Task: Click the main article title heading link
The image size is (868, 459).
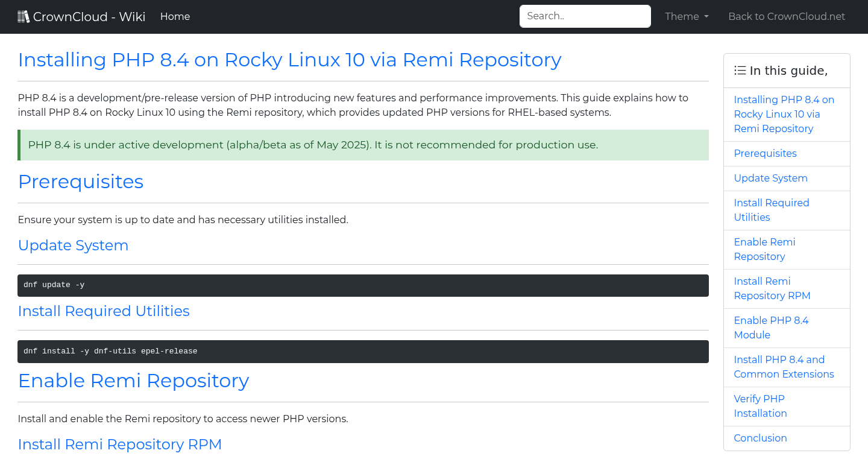Action: [289, 60]
